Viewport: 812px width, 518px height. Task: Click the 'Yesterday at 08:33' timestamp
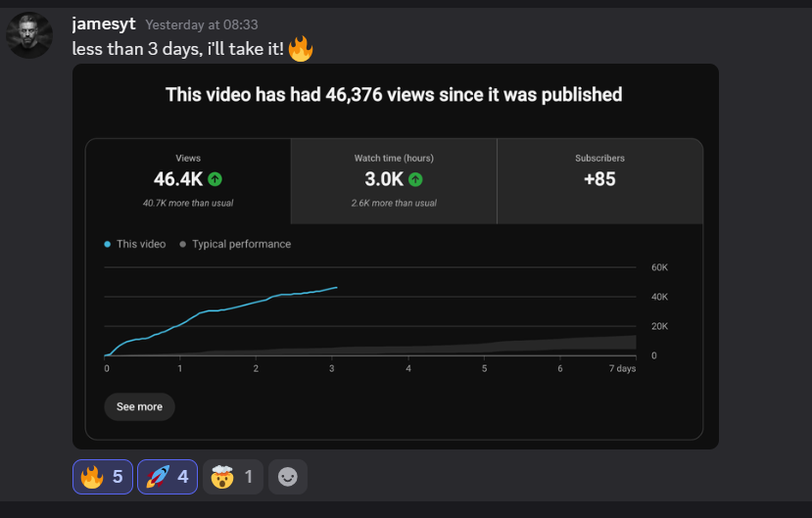[x=202, y=24]
